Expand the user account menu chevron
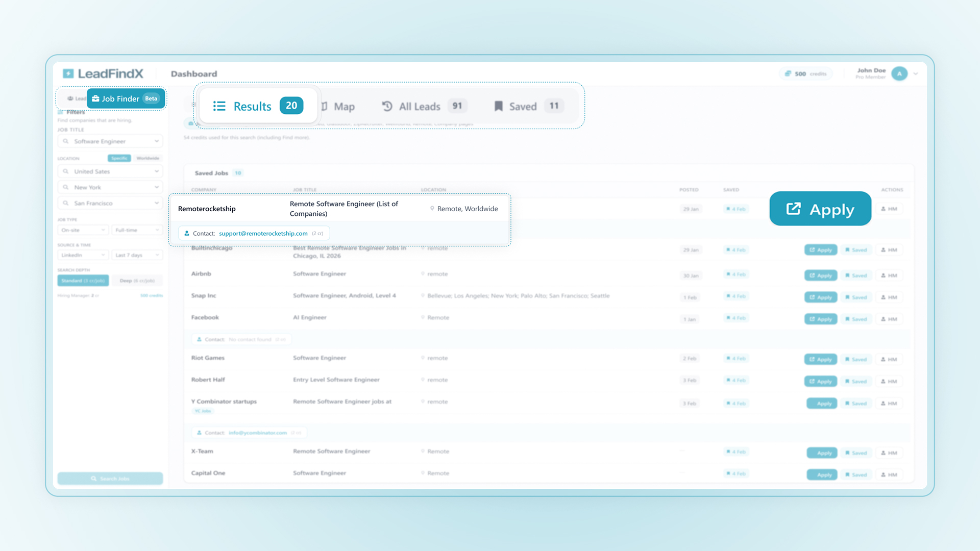The image size is (980, 551). [x=916, y=73]
